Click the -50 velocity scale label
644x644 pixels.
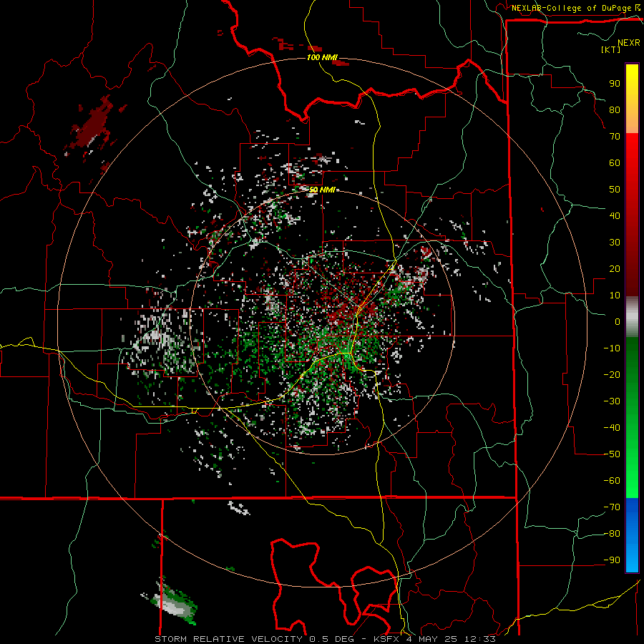click(x=612, y=454)
